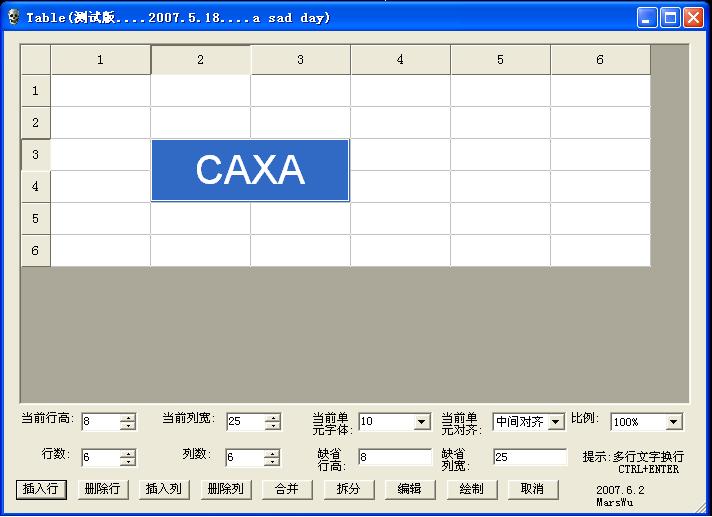Select row header 3
Viewport: 712px width, 517px height.
(x=35, y=155)
